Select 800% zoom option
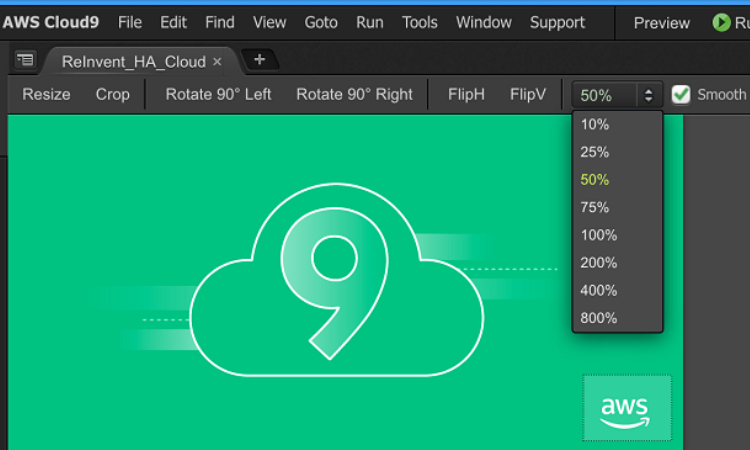 [617, 318]
